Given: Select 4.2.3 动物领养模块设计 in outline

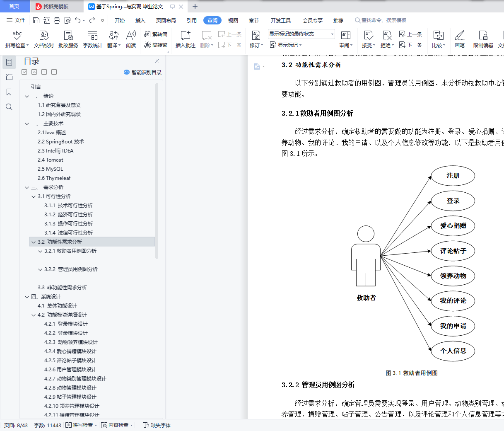Looking at the screenshot, I should pyautogui.click(x=71, y=342).
